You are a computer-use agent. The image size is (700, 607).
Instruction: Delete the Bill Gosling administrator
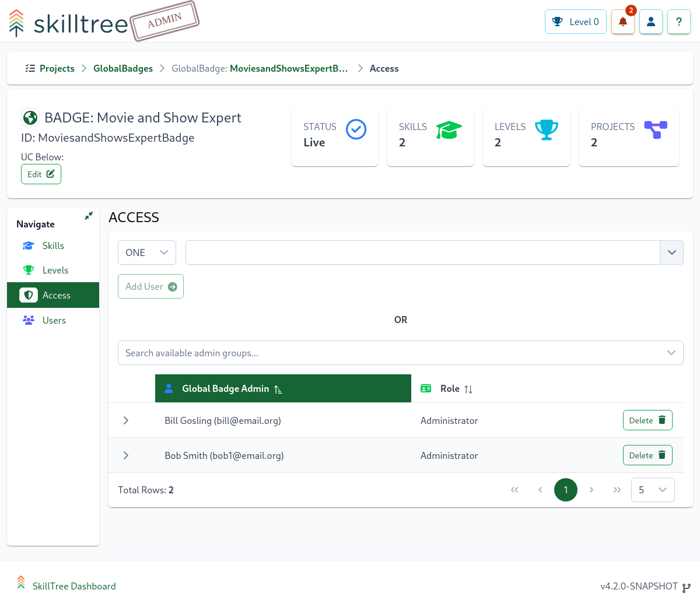point(647,420)
